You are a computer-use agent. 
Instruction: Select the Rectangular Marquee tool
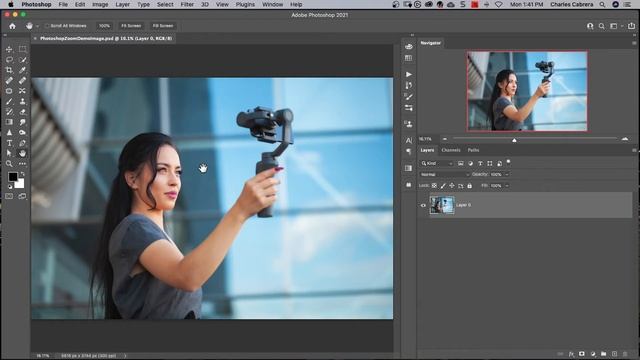pos(22,49)
